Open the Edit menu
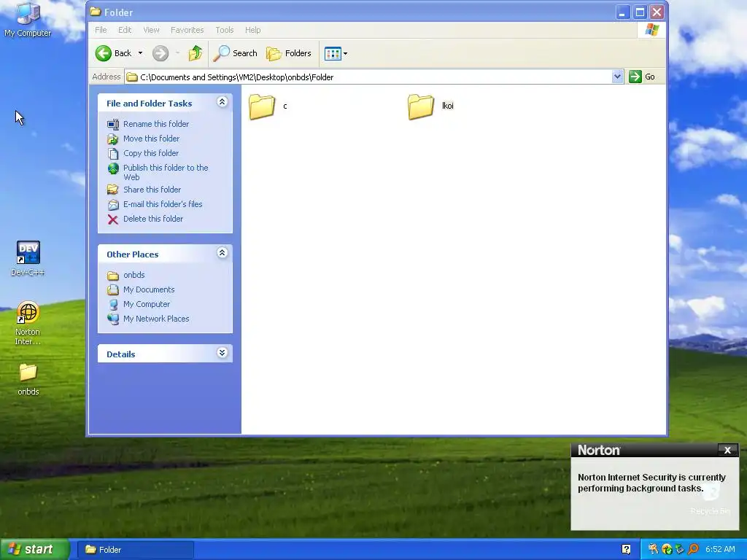The width and height of the screenshot is (747, 560). (x=125, y=30)
